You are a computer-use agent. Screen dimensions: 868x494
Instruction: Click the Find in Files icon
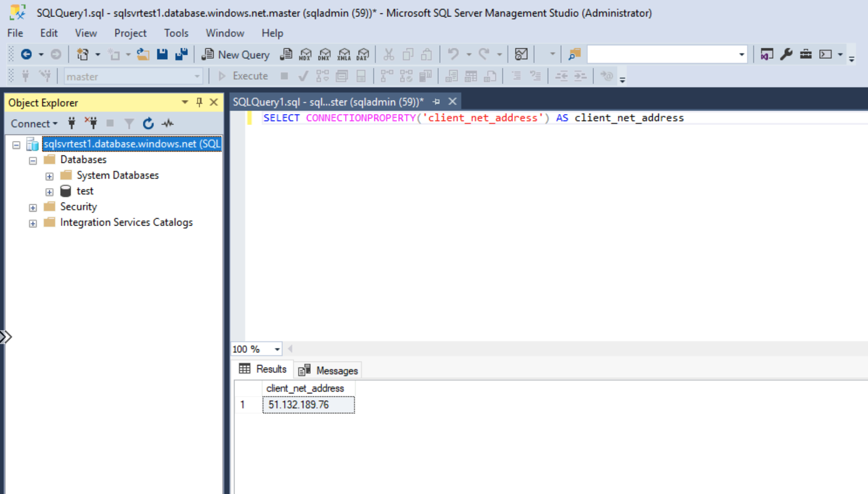(575, 54)
